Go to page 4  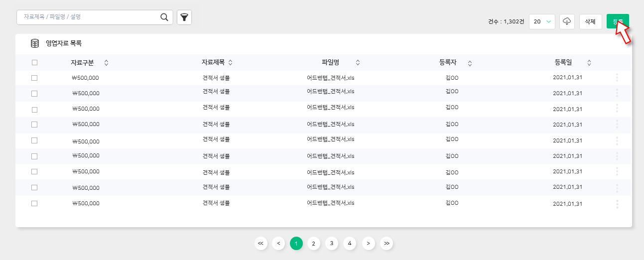350,243
